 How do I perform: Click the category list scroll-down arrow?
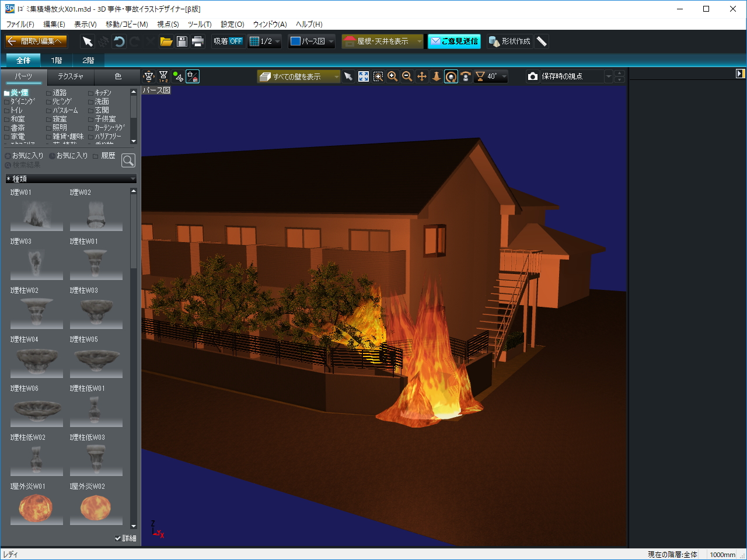click(134, 141)
